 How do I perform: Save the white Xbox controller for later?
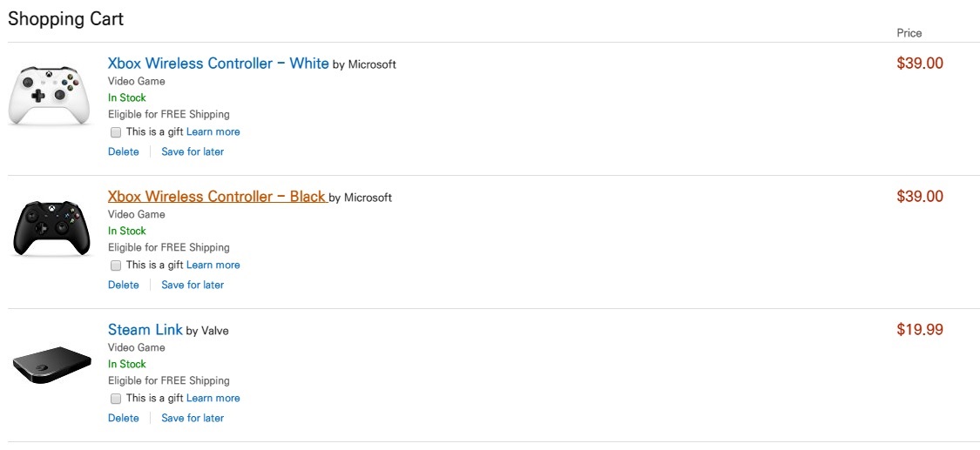[193, 151]
